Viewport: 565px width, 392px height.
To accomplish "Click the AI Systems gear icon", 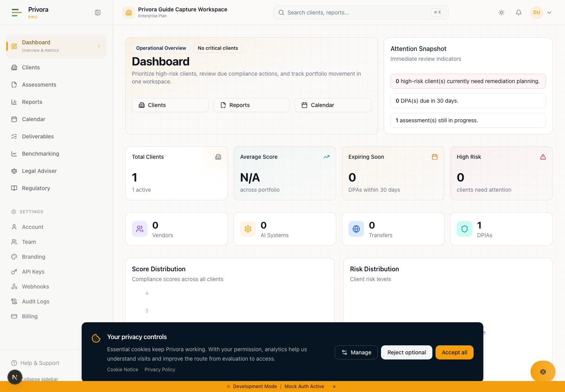I will (248, 229).
